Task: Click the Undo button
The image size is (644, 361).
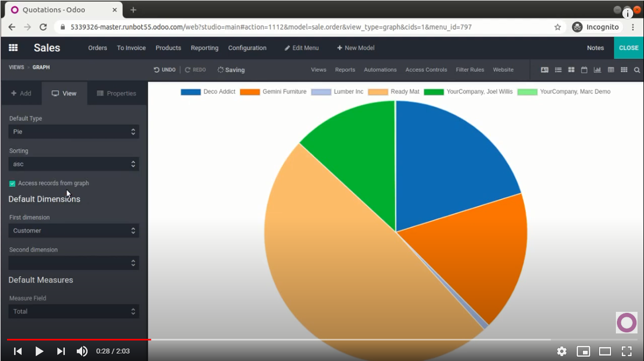Action: point(164,70)
